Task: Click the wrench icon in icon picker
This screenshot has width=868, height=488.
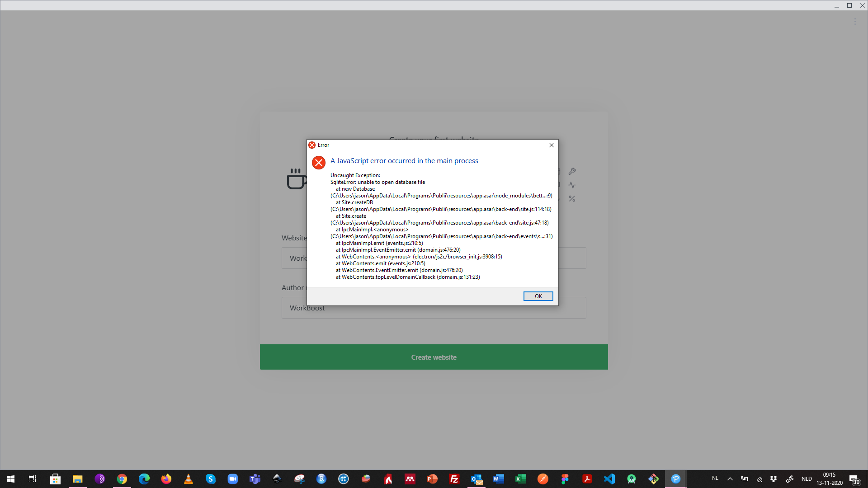Action: [x=572, y=171]
